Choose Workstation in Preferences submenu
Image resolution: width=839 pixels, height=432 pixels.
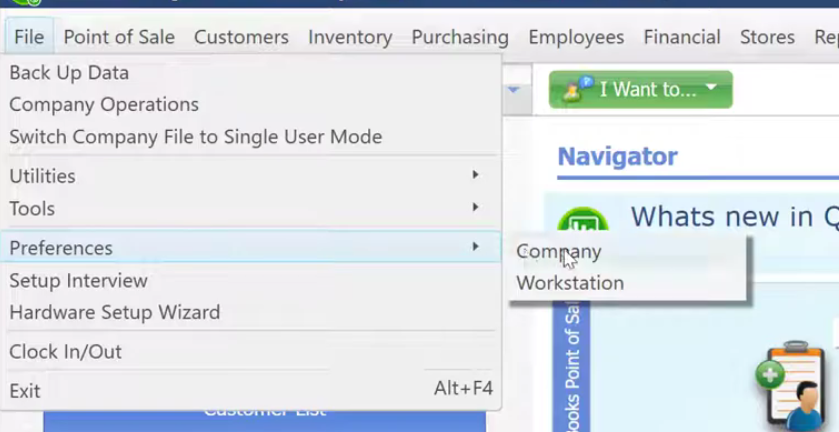[627, 283]
